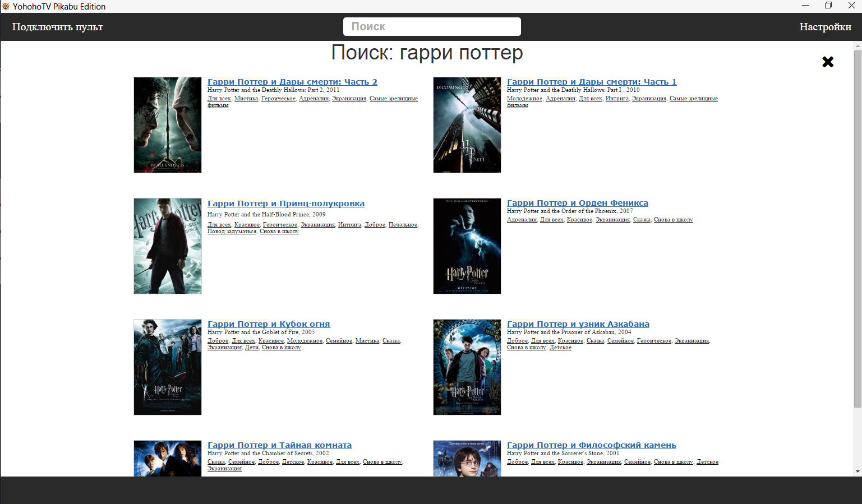Select Deathly Hallows Part 1 poster

point(467,125)
